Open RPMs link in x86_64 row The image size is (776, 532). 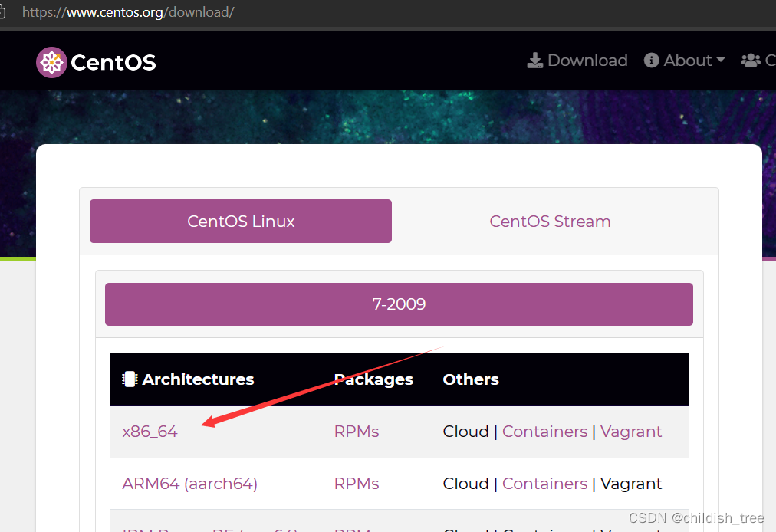(357, 432)
